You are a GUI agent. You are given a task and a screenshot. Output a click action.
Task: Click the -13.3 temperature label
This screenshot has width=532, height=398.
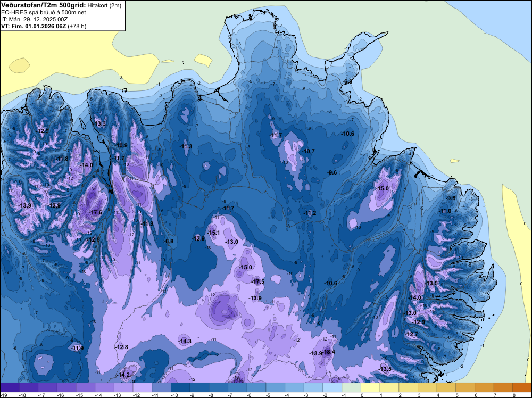point(99,123)
